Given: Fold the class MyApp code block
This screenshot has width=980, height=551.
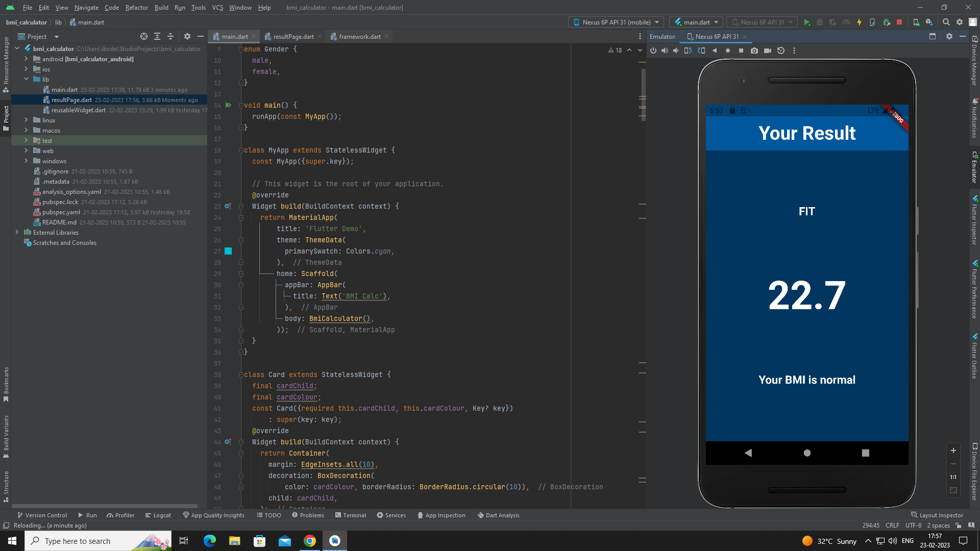Looking at the screenshot, I should [241, 151].
